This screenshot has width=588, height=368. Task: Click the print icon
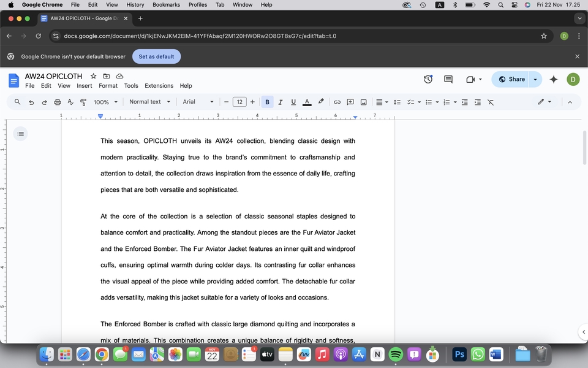point(57,102)
